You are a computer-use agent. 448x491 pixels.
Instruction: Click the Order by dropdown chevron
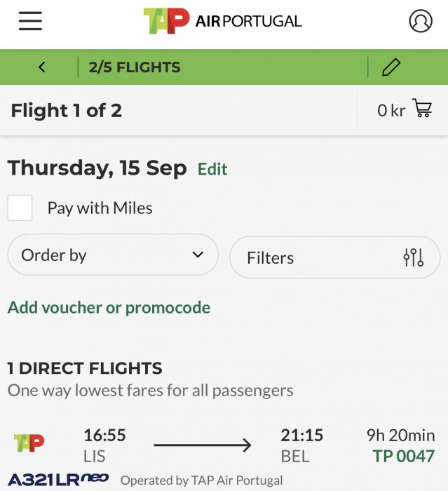coord(198,255)
